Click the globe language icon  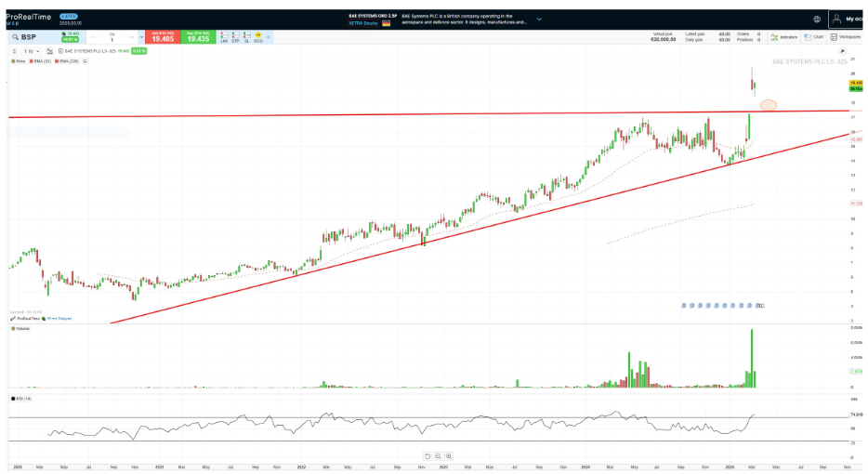click(x=817, y=19)
